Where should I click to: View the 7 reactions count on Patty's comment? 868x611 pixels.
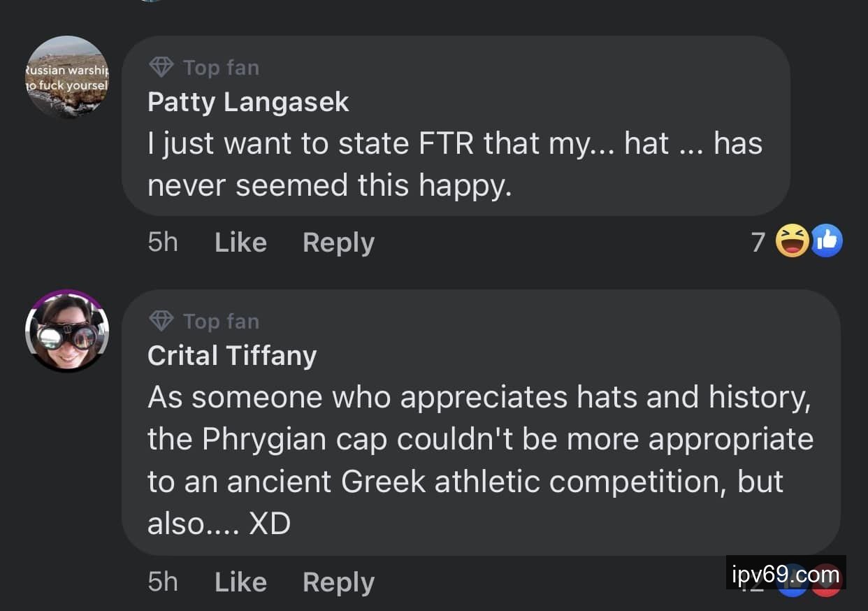coord(758,243)
